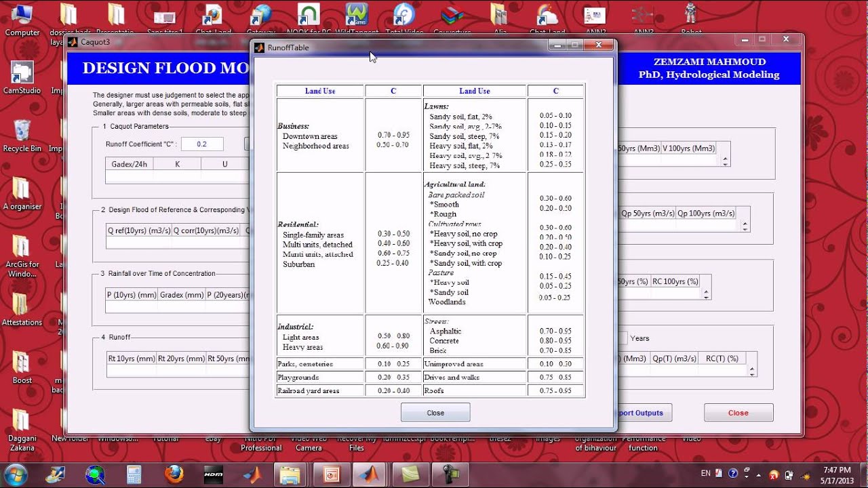Open the Attestations folder on desktop
Viewport: 868px width, 488px height.
coord(22,310)
